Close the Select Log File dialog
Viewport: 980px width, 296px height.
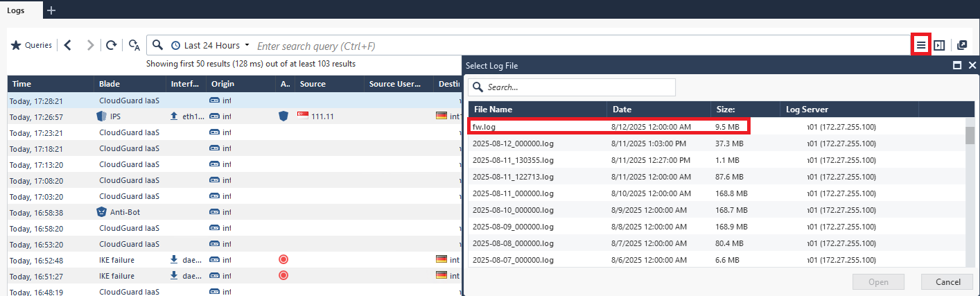(x=972, y=65)
